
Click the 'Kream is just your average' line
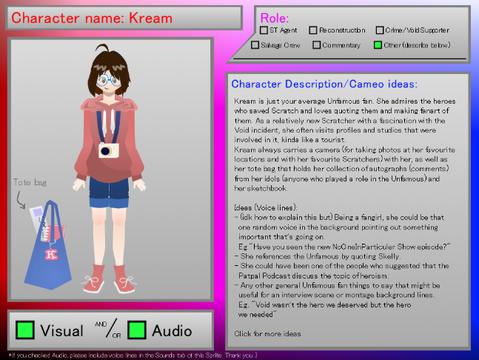(345, 101)
